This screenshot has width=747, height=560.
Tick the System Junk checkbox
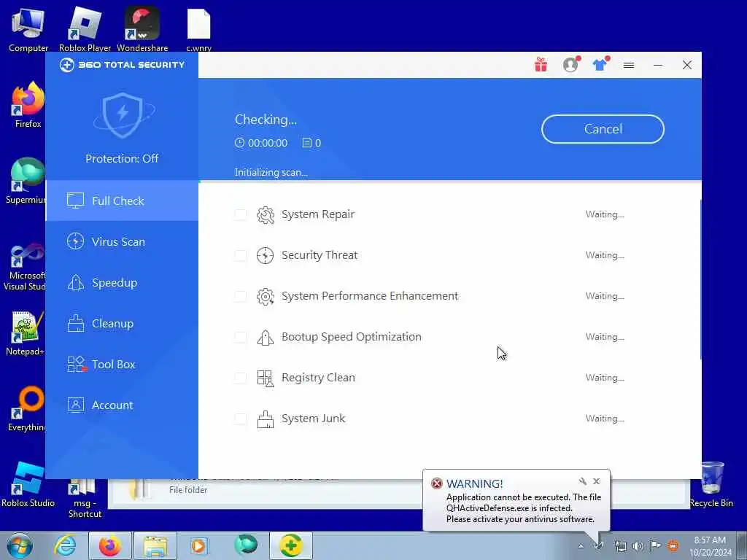[x=241, y=419]
